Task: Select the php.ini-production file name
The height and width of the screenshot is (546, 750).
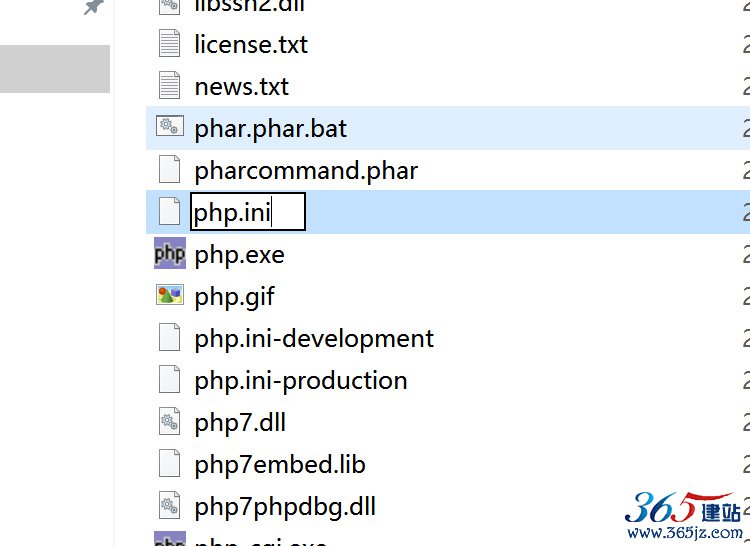Action: click(x=301, y=382)
